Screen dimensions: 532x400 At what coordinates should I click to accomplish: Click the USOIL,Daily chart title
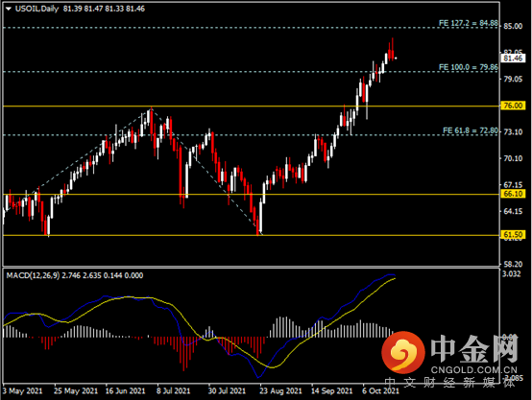(36, 9)
